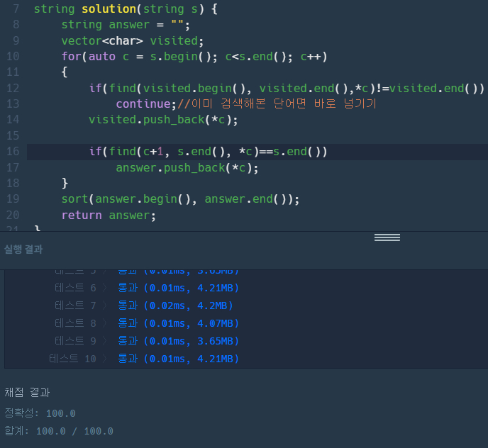Image resolution: width=488 pixels, height=448 pixels.
Task: Select 테스트 9 통과 result text
Action: [x=177, y=341]
